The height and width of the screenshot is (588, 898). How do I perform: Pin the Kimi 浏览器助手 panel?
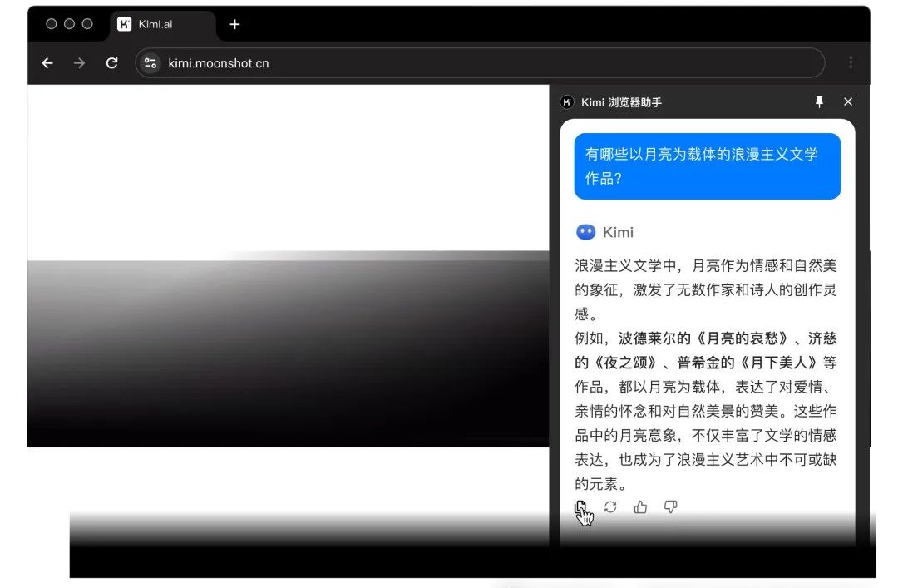(x=819, y=101)
